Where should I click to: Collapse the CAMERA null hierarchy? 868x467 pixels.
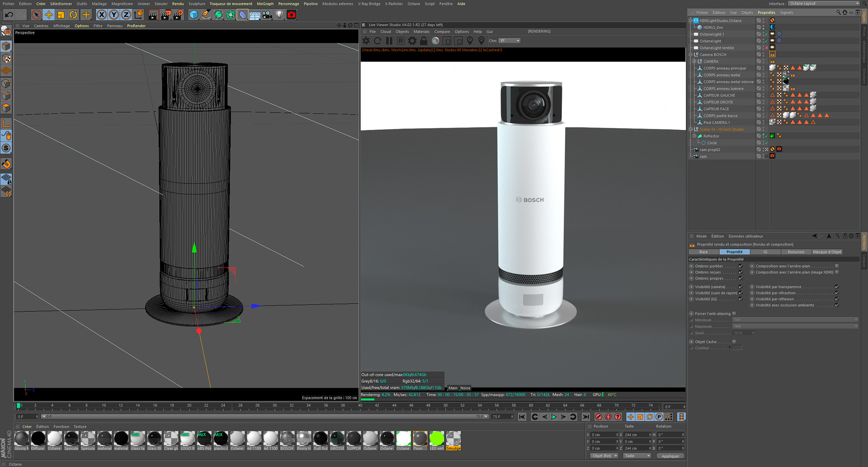point(694,62)
